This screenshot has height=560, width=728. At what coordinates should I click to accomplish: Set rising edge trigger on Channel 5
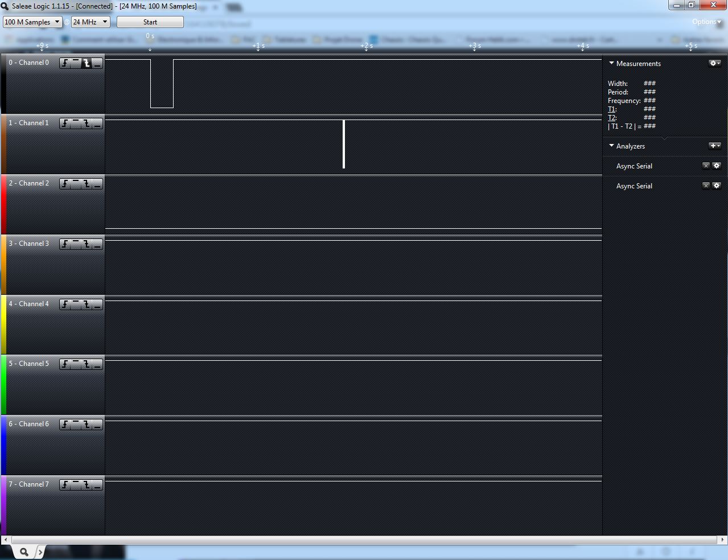(65, 364)
